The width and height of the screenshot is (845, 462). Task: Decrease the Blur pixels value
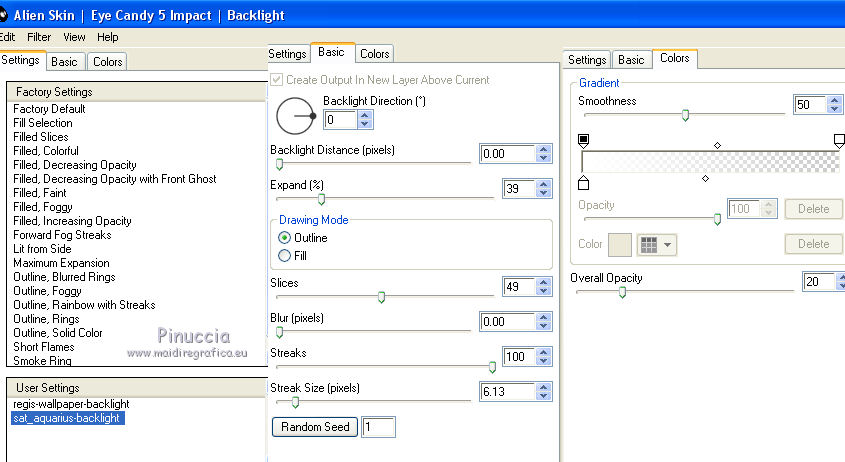[x=544, y=326]
